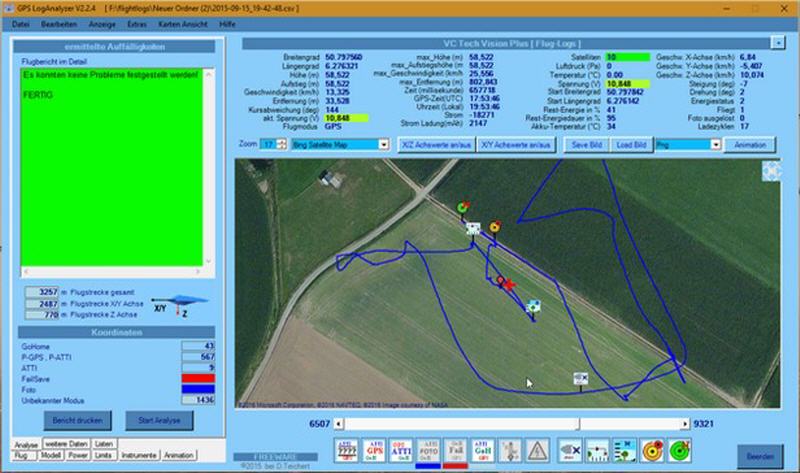Click the flight report horizontal scrollbar right arrow
This screenshot has width=800, height=473.
197,271
